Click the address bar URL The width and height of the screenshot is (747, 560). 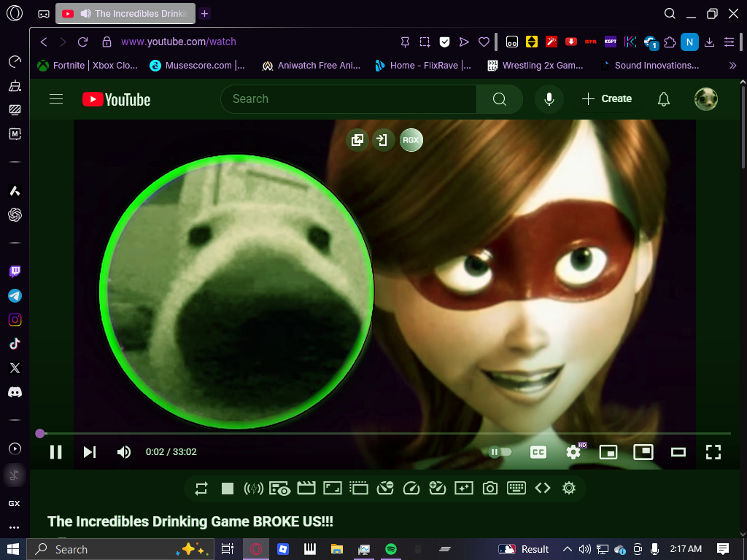click(x=179, y=42)
